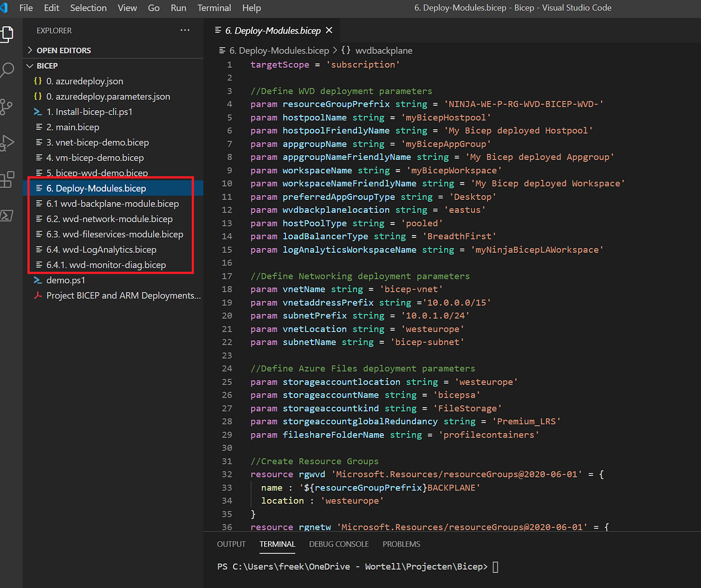This screenshot has width=701, height=588.
Task: Switch to the TERMINAL panel tab
Action: [x=277, y=544]
